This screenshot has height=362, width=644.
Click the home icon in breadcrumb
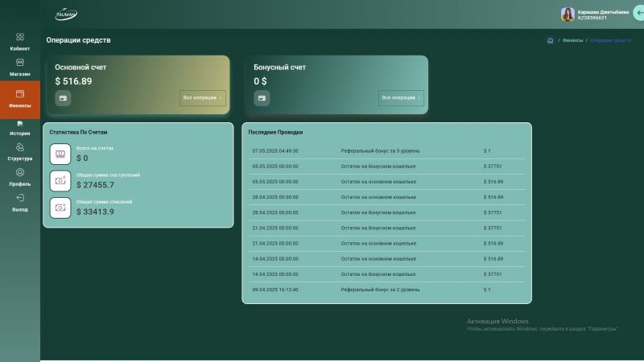point(550,40)
